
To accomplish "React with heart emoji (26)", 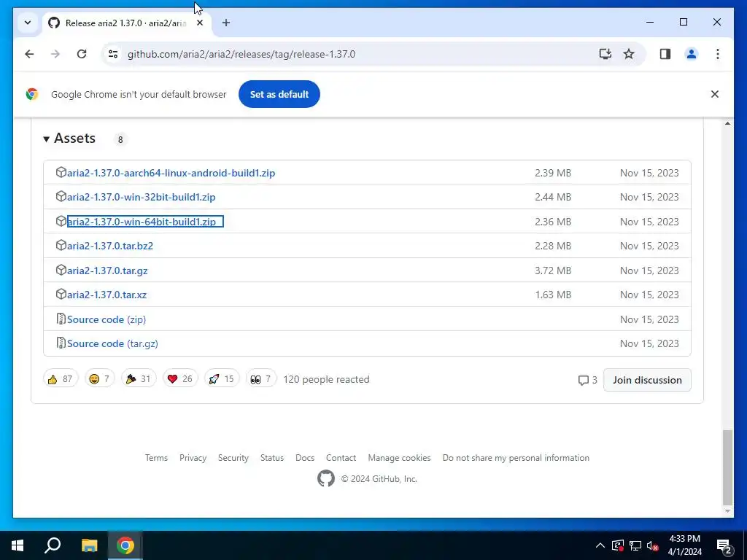I will pos(180,379).
